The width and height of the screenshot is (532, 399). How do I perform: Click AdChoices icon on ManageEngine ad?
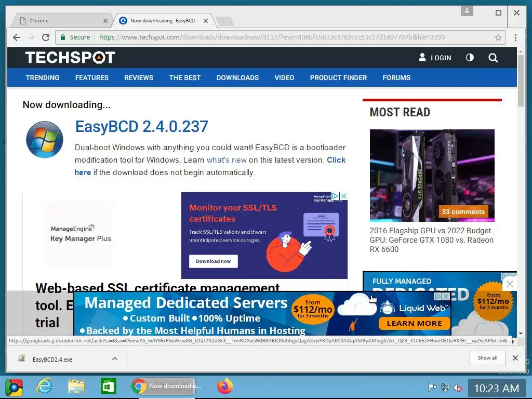point(335,196)
